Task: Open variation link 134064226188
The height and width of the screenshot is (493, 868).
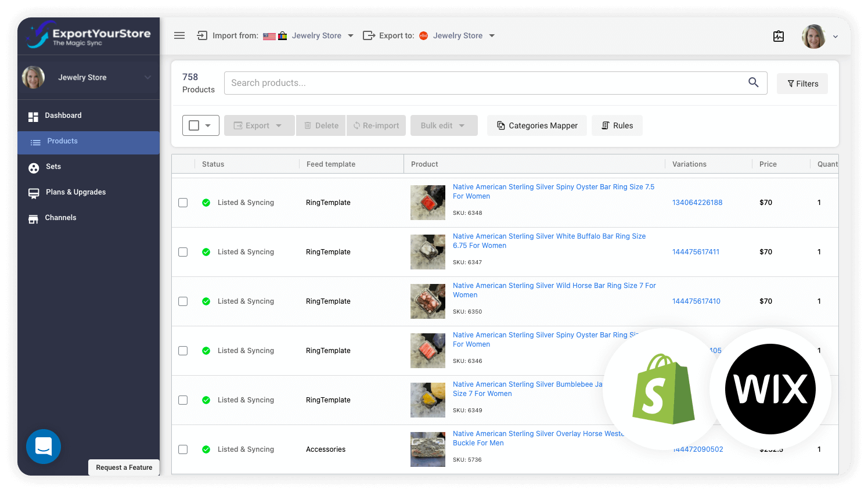Action: tap(697, 203)
